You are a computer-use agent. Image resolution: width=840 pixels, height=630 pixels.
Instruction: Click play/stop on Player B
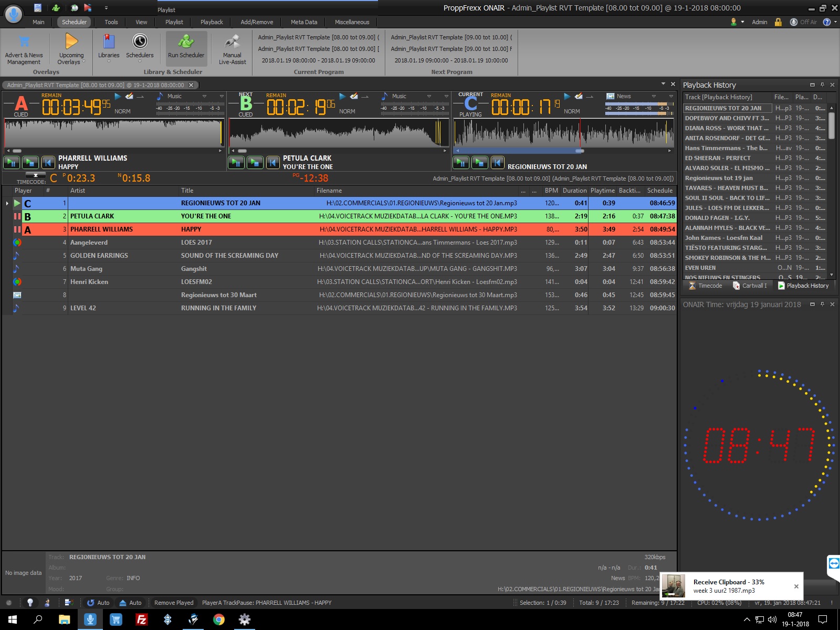[x=255, y=163]
